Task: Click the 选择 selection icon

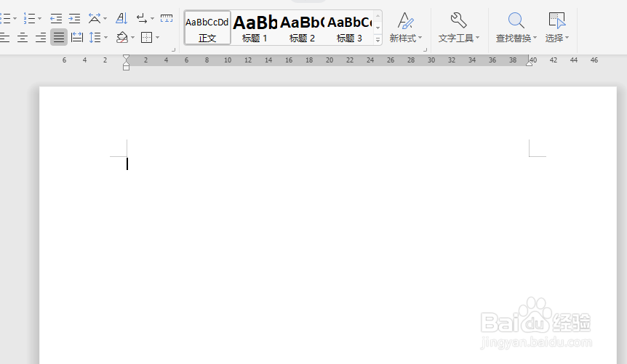Action: [556, 20]
